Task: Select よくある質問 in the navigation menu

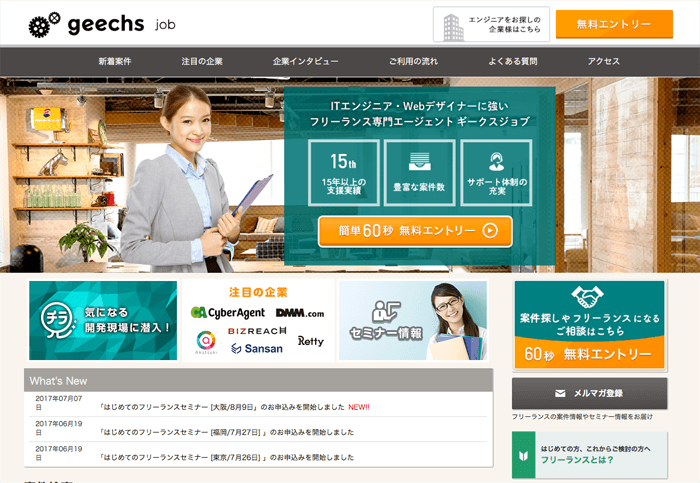Action: click(513, 62)
